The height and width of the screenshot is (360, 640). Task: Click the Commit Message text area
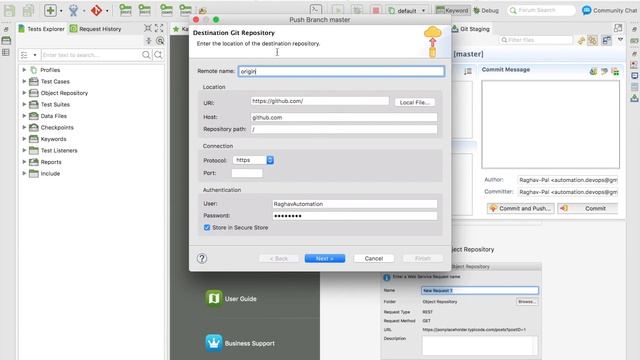[551, 124]
